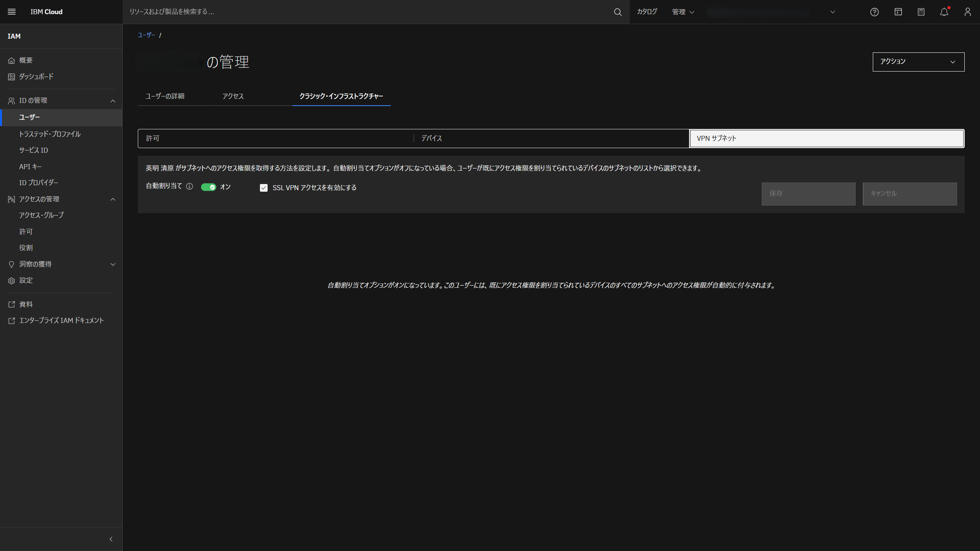Expand the 管理 menu in the header

pyautogui.click(x=683, y=12)
